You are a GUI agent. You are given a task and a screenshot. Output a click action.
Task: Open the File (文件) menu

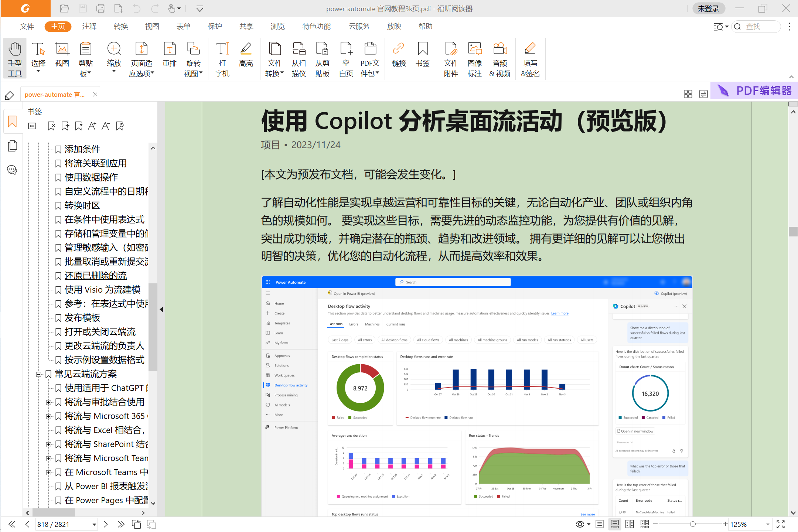click(27, 27)
